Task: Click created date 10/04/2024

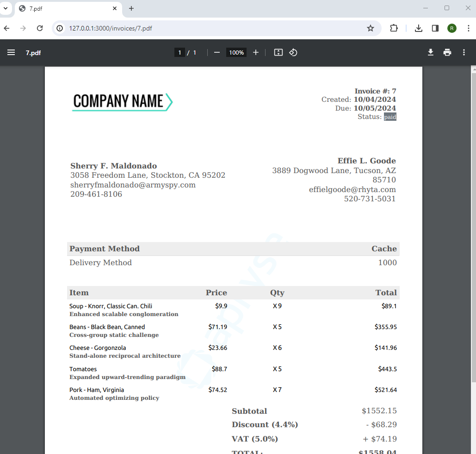Action: coord(375,100)
